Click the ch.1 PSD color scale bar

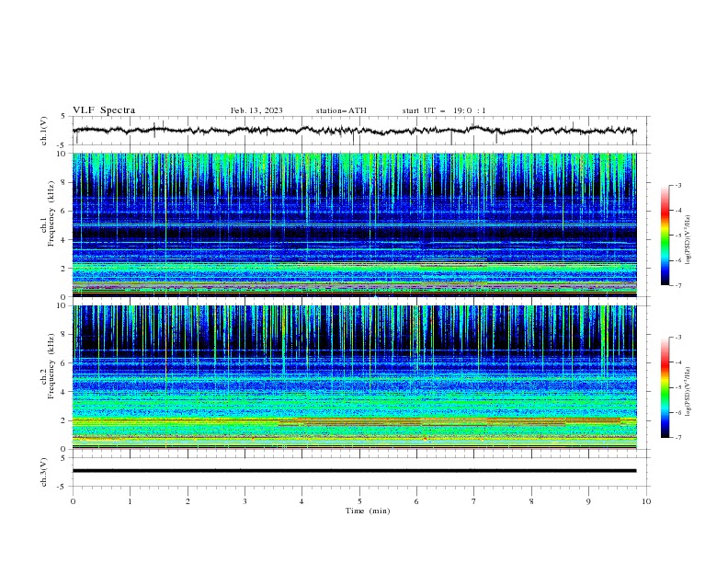click(665, 236)
